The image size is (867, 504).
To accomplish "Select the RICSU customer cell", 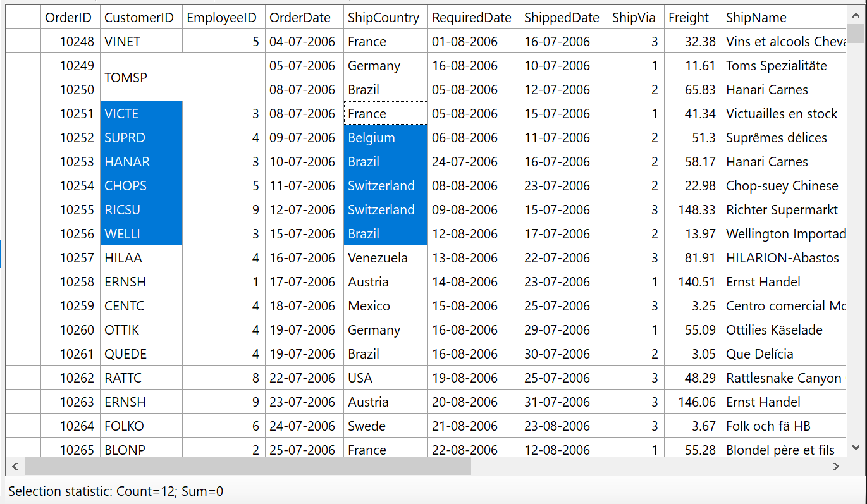I will click(x=141, y=210).
